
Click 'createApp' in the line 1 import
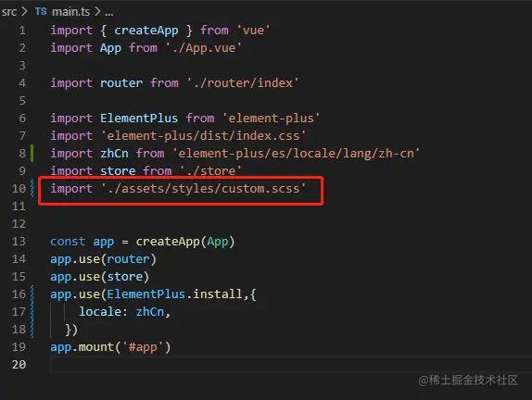click(146, 31)
